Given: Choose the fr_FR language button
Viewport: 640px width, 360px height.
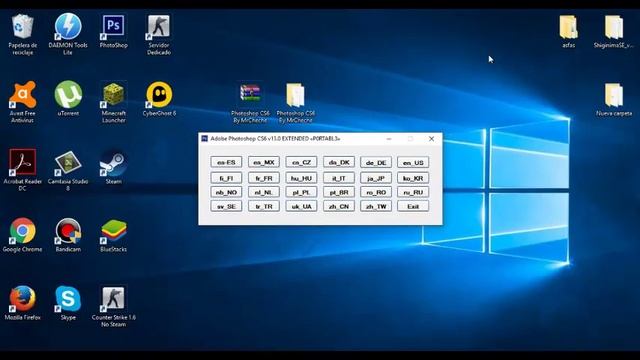Looking at the screenshot, I should (264, 178).
